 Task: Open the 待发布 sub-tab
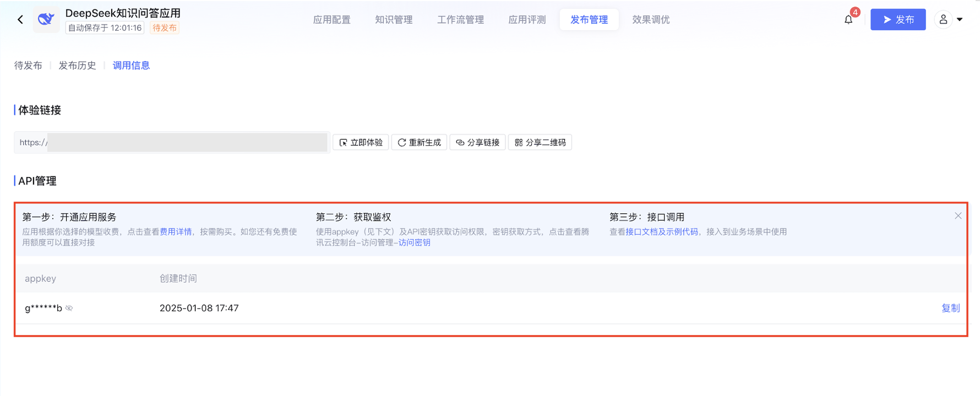click(x=28, y=65)
